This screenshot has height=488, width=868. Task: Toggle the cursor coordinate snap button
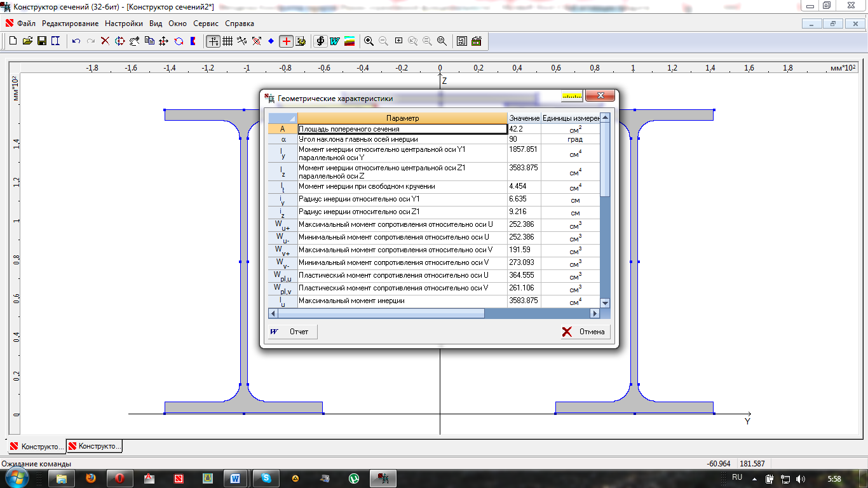tap(213, 41)
